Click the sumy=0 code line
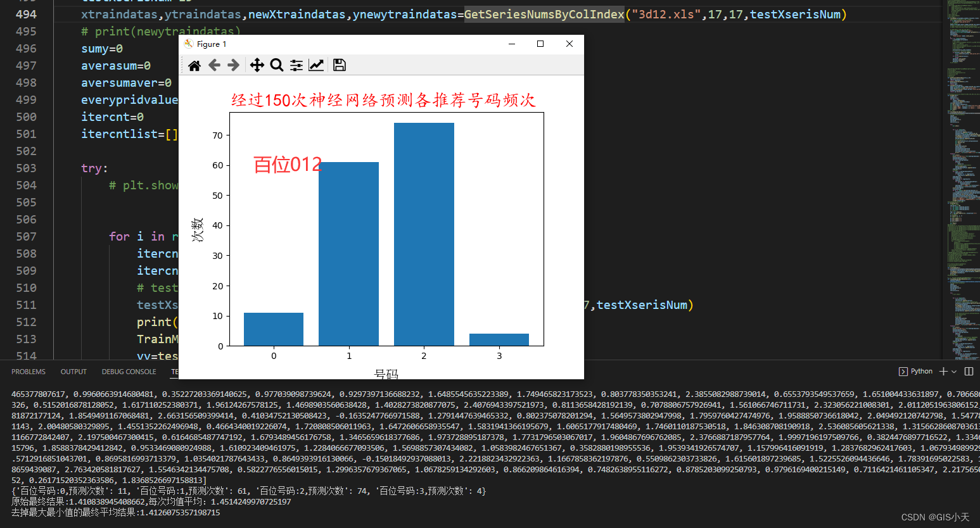 (x=102, y=48)
